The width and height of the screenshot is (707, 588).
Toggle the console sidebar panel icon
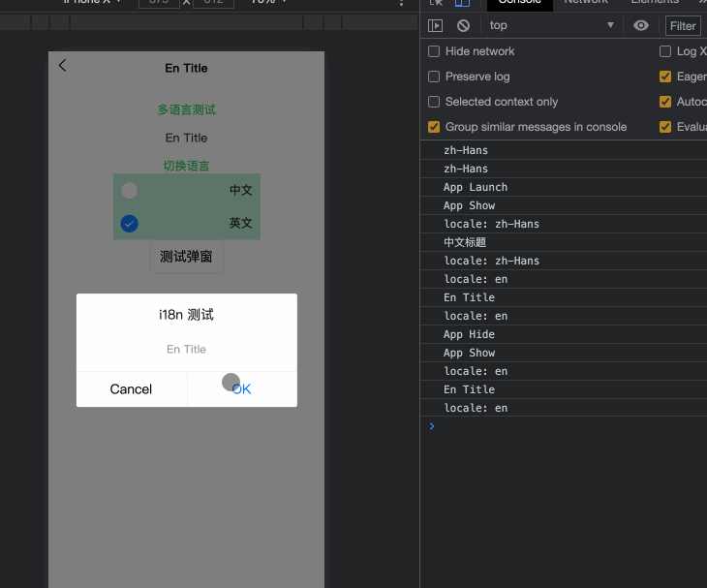pos(436,26)
